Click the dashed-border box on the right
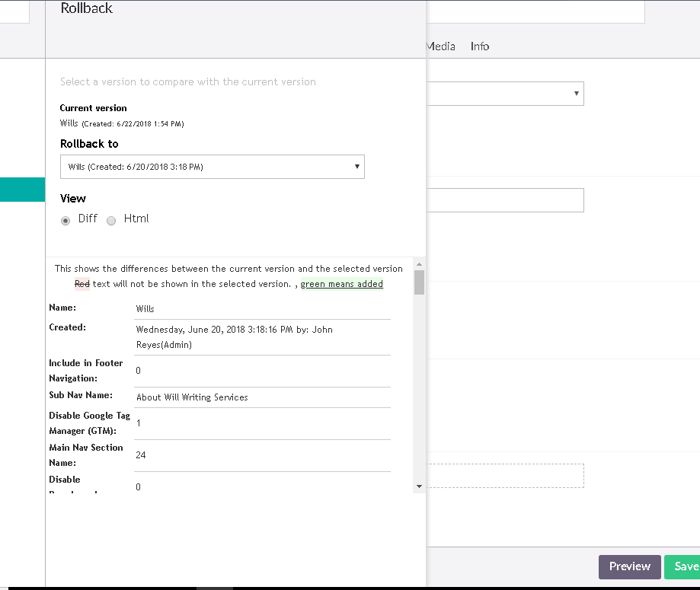Image resolution: width=700 pixels, height=590 pixels. [x=505, y=476]
